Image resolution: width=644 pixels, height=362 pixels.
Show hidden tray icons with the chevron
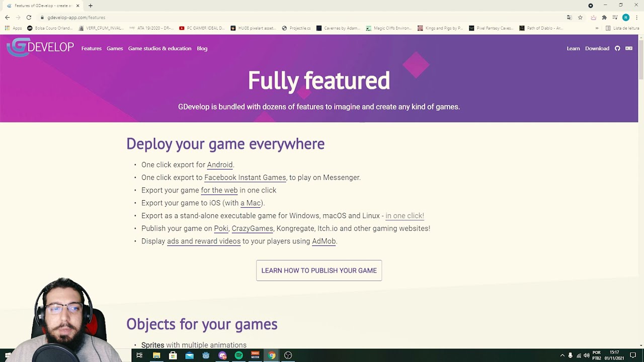tap(562, 355)
